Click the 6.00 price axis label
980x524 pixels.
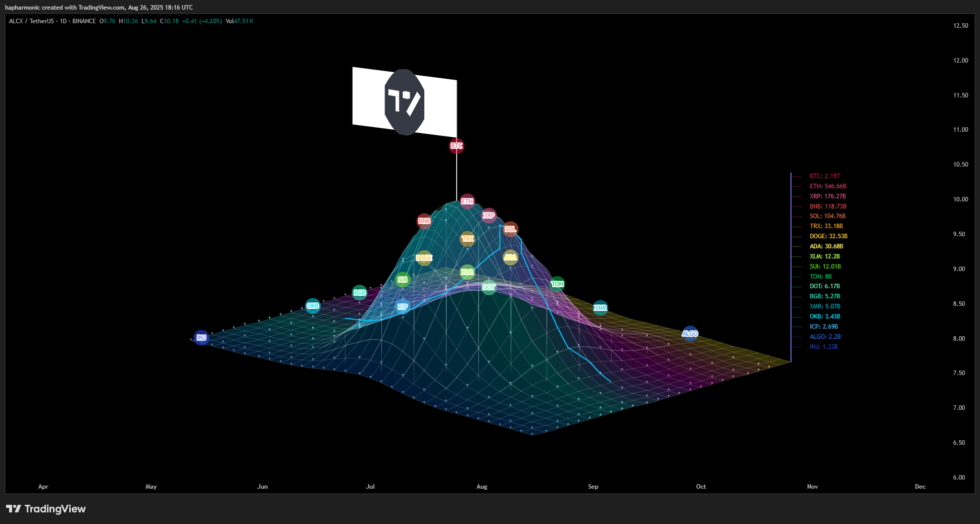[959, 478]
